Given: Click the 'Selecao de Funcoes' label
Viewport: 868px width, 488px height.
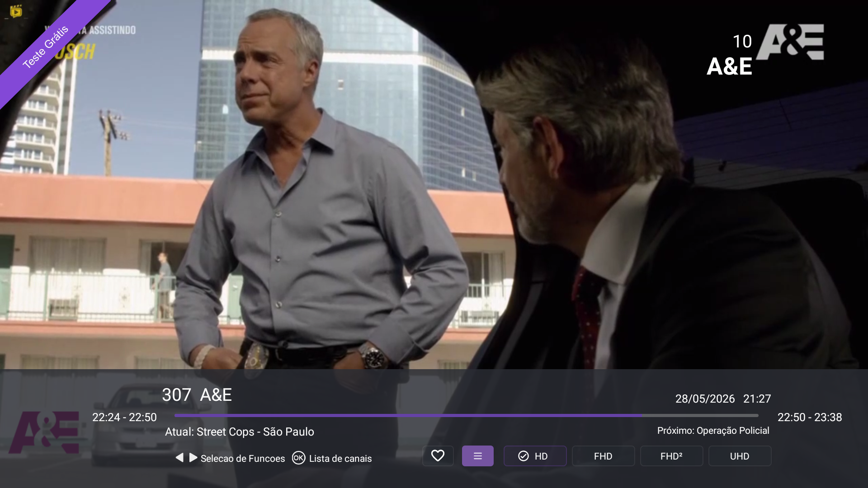Looking at the screenshot, I should [243, 458].
